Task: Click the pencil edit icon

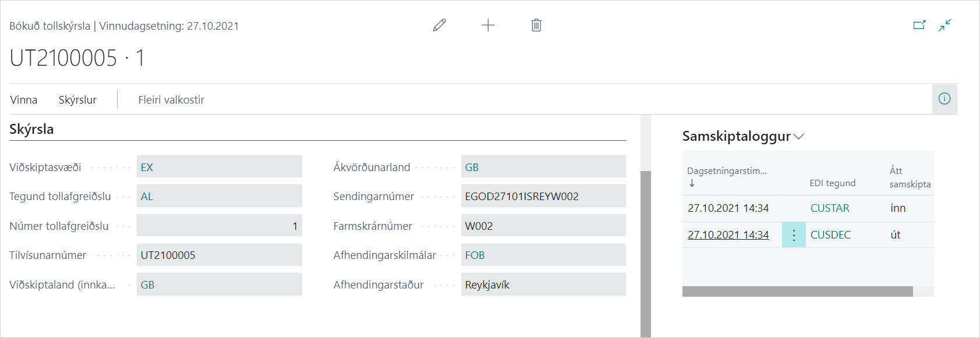Action: click(x=440, y=25)
